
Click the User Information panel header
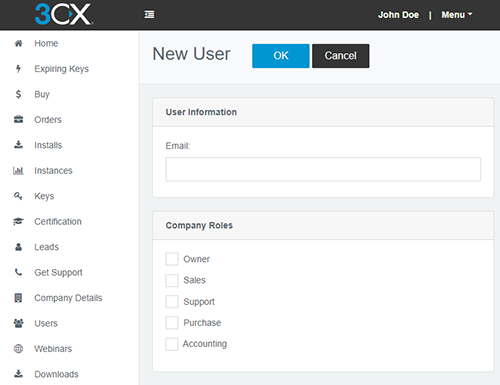[323, 112]
